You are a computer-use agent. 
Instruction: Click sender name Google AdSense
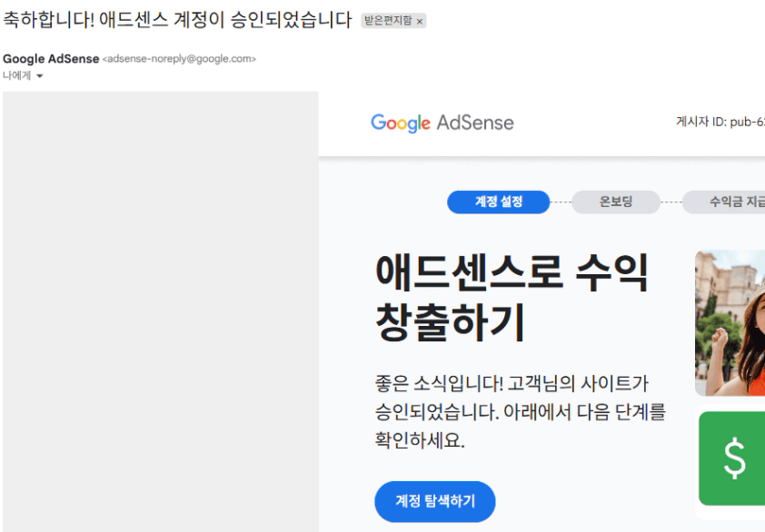click(51, 59)
